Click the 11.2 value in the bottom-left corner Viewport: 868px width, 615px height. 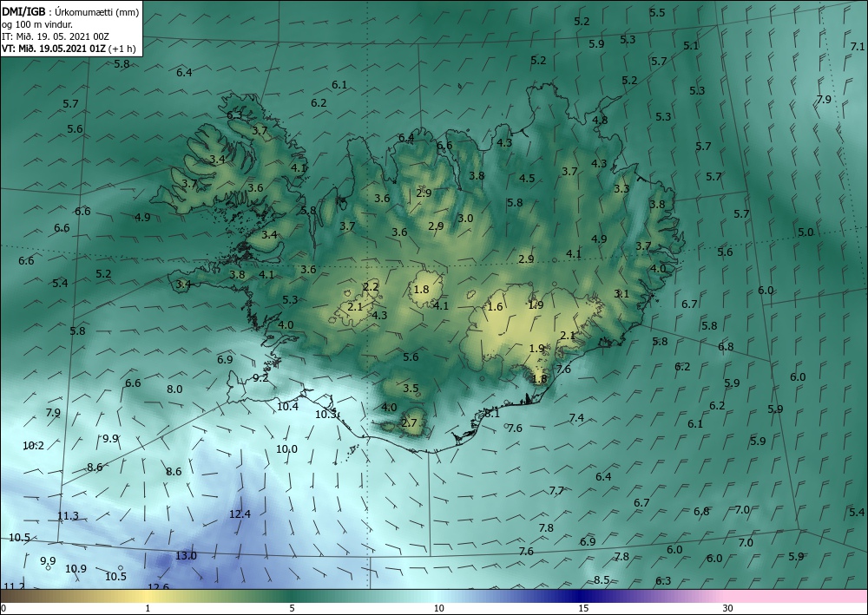(x=14, y=586)
